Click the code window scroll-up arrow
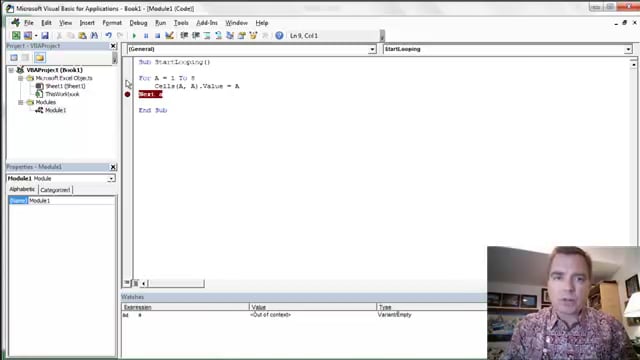Viewport: 640px width, 360px height. point(633,64)
